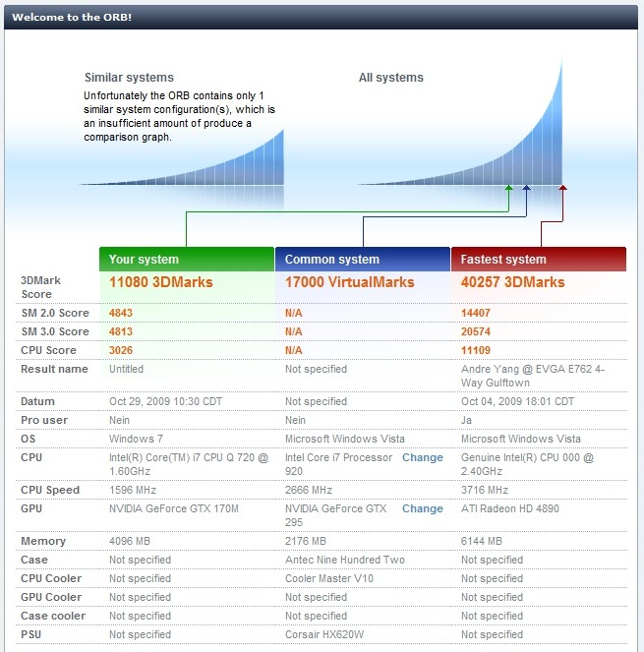Click the Intel(R) Core(TM) i7 CPU Q 720 entry

(189, 464)
